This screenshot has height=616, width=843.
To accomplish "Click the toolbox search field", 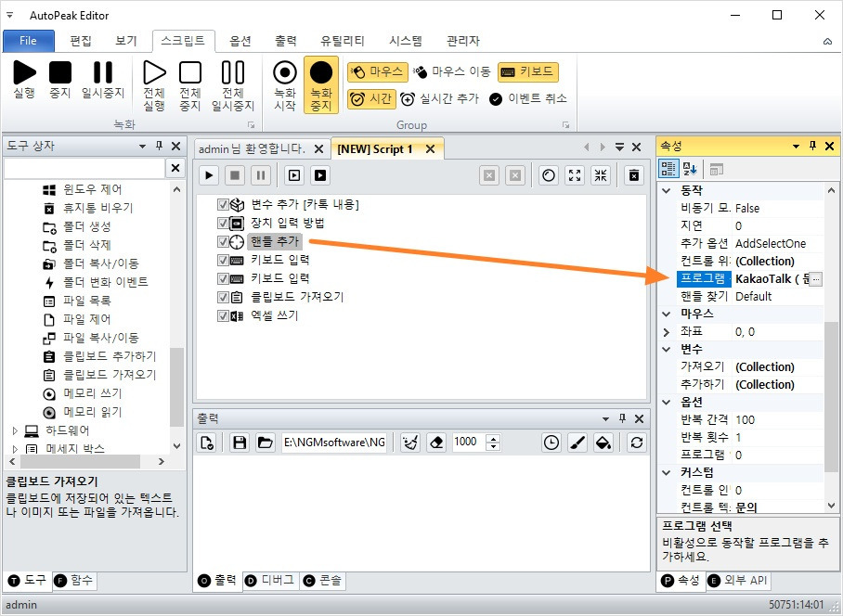I will (84, 168).
